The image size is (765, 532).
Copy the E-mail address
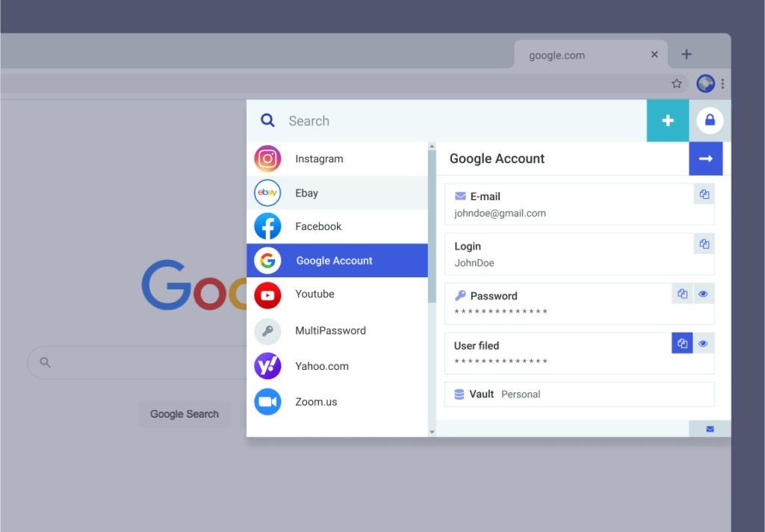pyautogui.click(x=703, y=194)
